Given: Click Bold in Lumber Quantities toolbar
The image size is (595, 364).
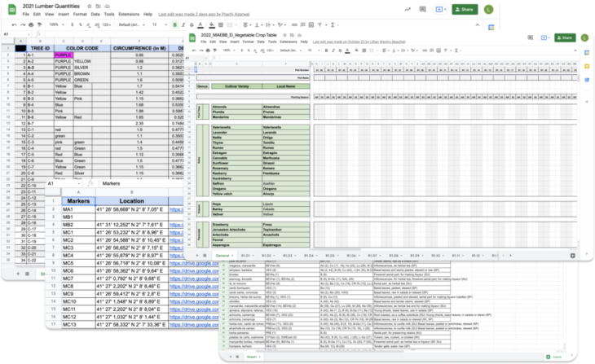Looking at the screenshot, I should coord(174,24).
